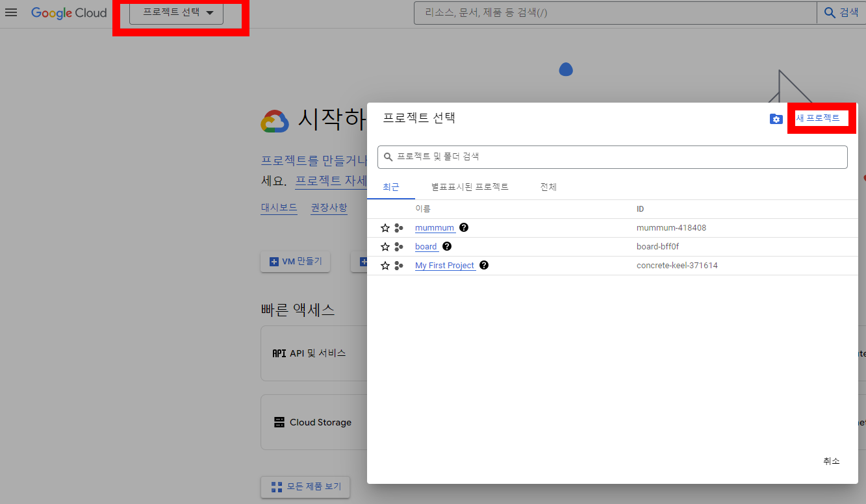Switch to the 별표표시된 프로젝트 tab
The height and width of the screenshot is (504, 866).
point(470,187)
